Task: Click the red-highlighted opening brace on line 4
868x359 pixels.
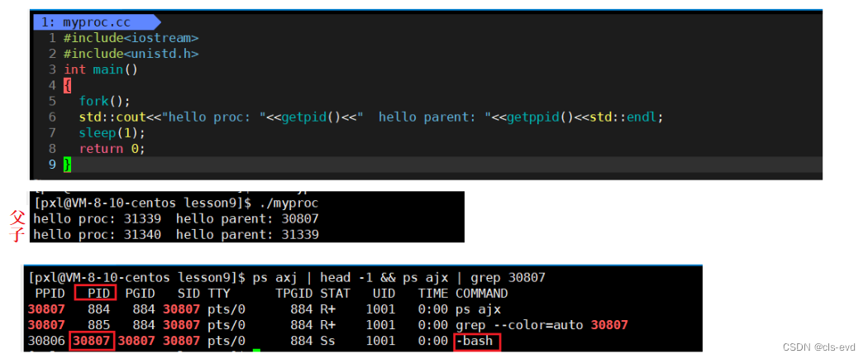Action: (x=67, y=85)
